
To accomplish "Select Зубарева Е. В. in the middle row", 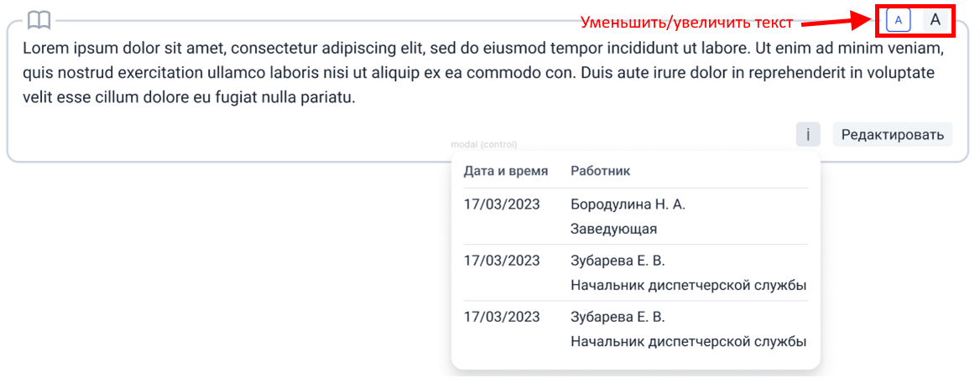I will [618, 261].
